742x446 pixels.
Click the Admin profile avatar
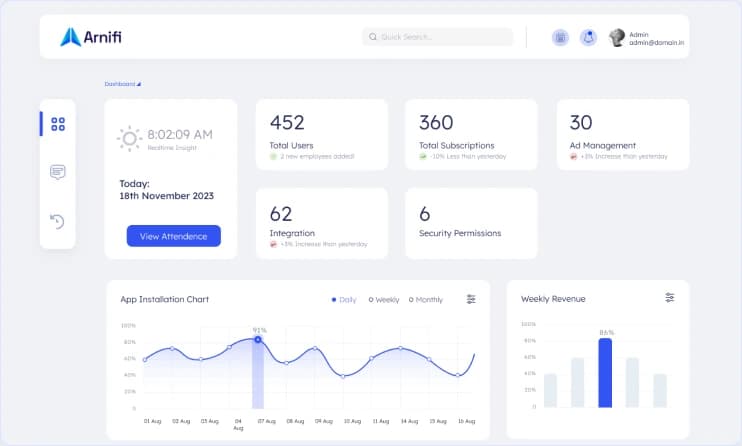coord(617,37)
